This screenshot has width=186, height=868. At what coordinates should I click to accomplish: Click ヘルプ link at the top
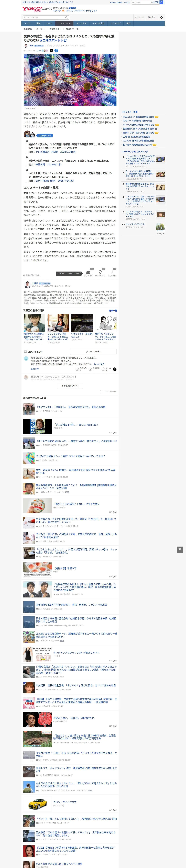(x=127, y=2)
